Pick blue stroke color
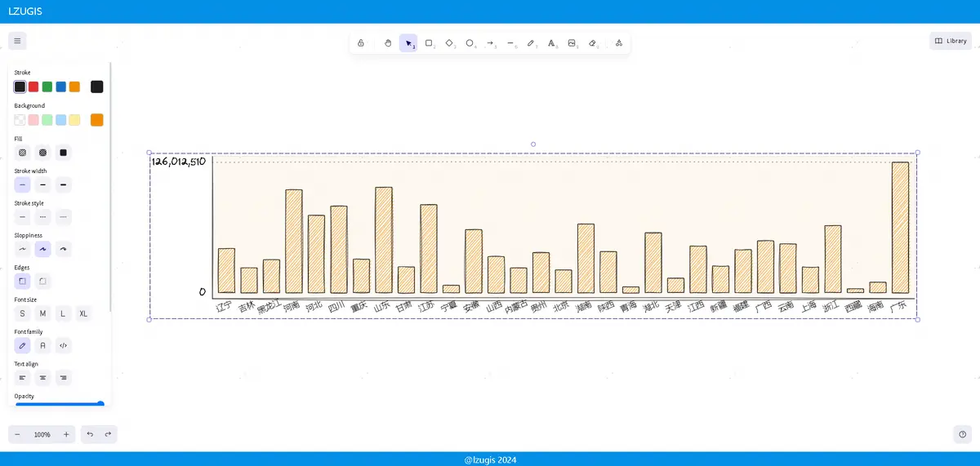The image size is (980, 466). (61, 87)
